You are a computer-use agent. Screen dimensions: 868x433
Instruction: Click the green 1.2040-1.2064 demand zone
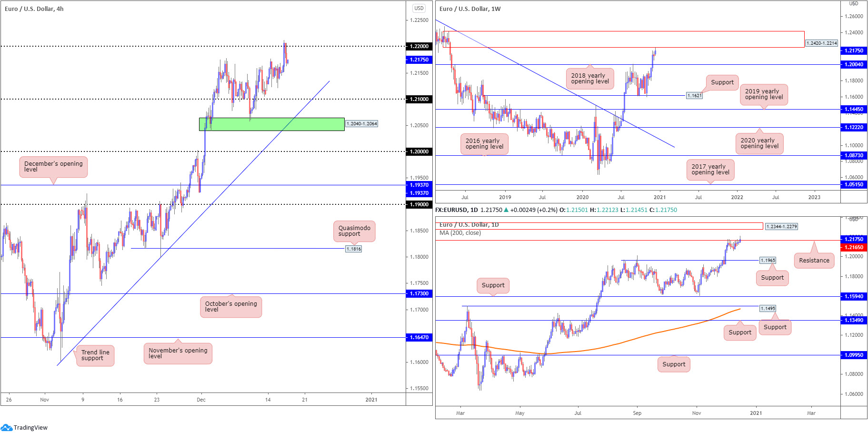(x=271, y=124)
